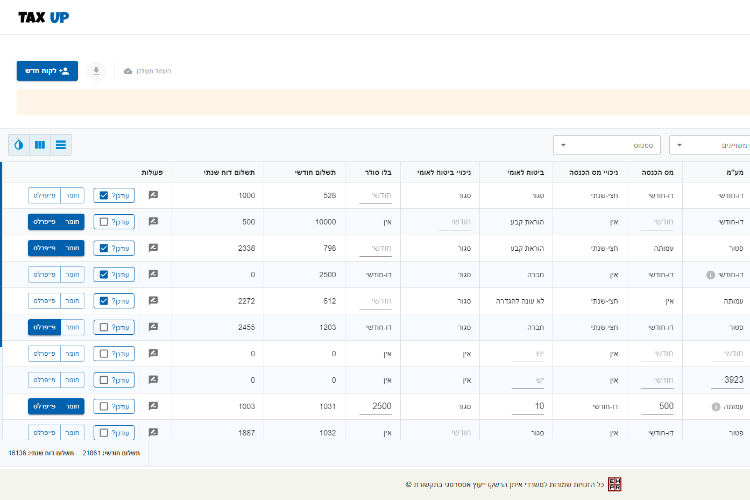Click 'פיצרלס' button in the first row

tap(44, 195)
